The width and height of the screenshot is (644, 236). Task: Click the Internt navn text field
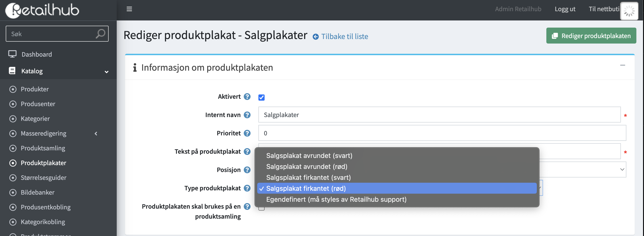[x=439, y=115]
